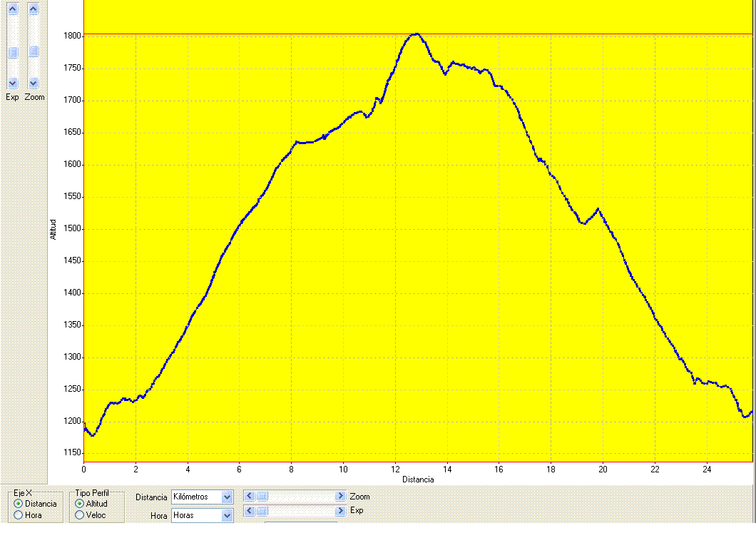Click the horizontal Zoom scrollbar thumb
Screen dimensions: 756x548
262,496
